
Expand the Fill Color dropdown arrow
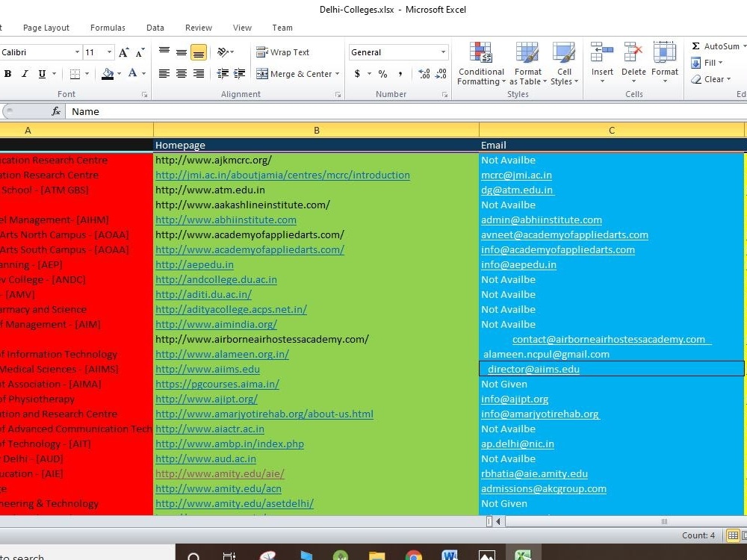point(119,74)
